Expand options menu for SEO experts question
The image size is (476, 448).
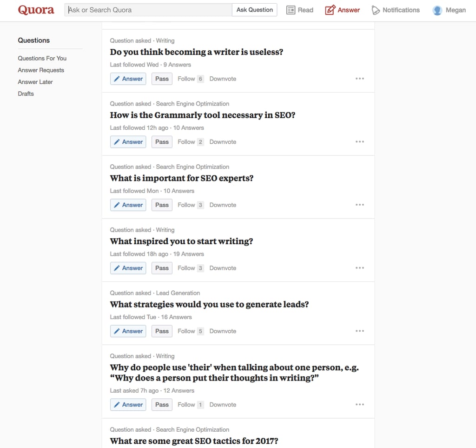coord(360,205)
